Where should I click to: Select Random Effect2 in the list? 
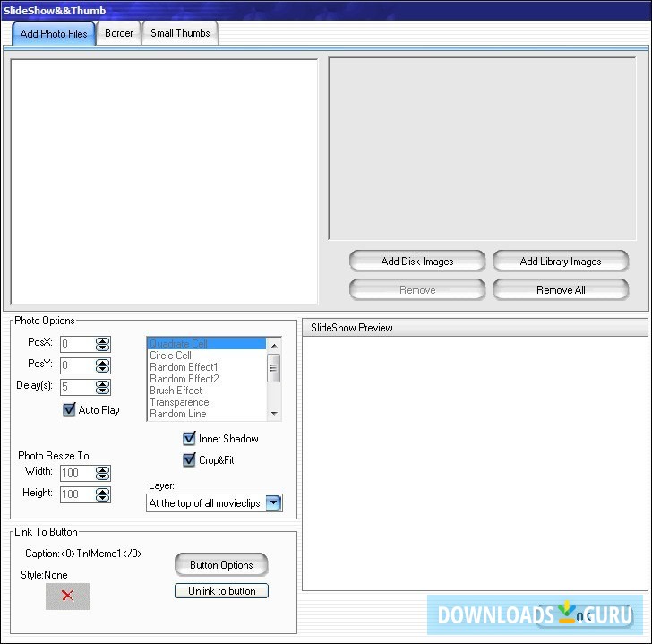[x=207, y=379]
